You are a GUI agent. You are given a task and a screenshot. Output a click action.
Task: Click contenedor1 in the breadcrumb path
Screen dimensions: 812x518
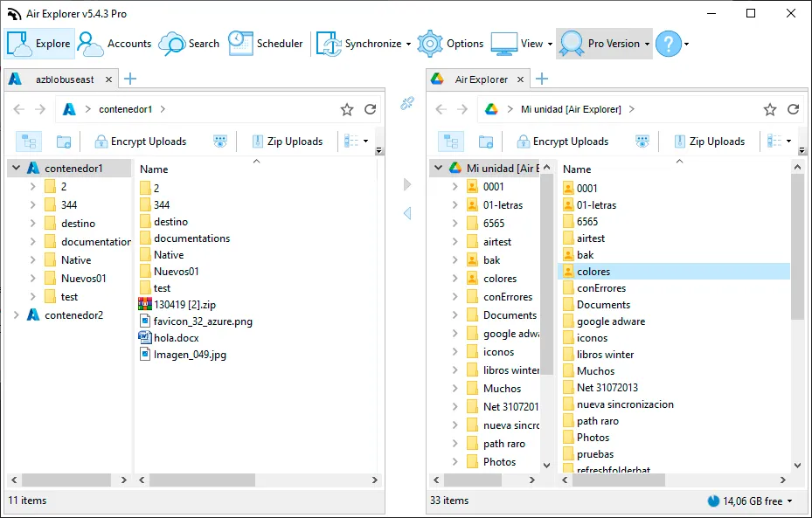pyautogui.click(x=125, y=109)
